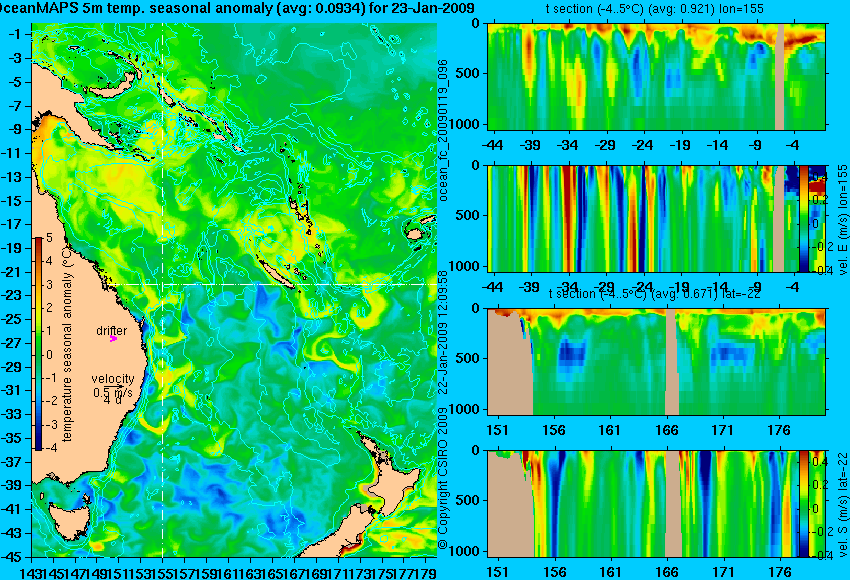Click the '-4' tick on the temperature color bar
The height and width of the screenshot is (580, 850).
click(x=49, y=448)
